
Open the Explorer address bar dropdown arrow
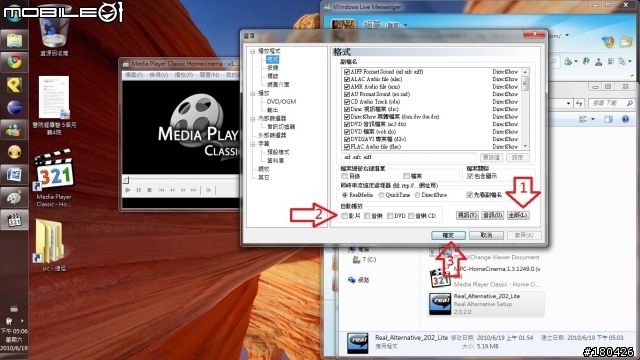(569, 104)
